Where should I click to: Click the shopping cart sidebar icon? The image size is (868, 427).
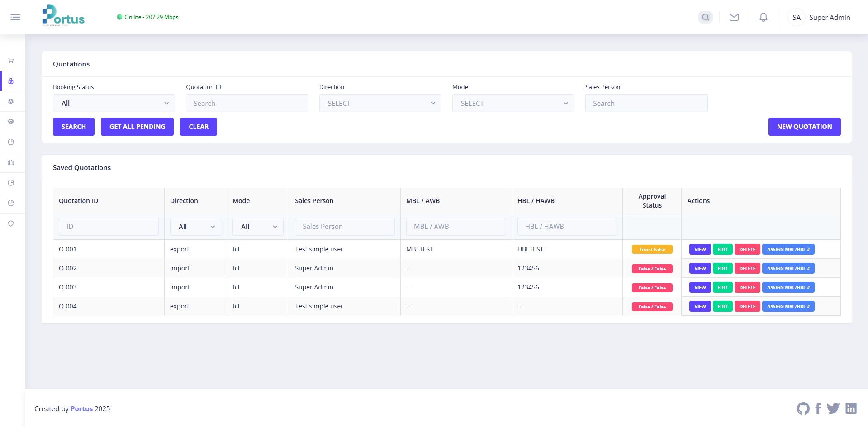11,61
